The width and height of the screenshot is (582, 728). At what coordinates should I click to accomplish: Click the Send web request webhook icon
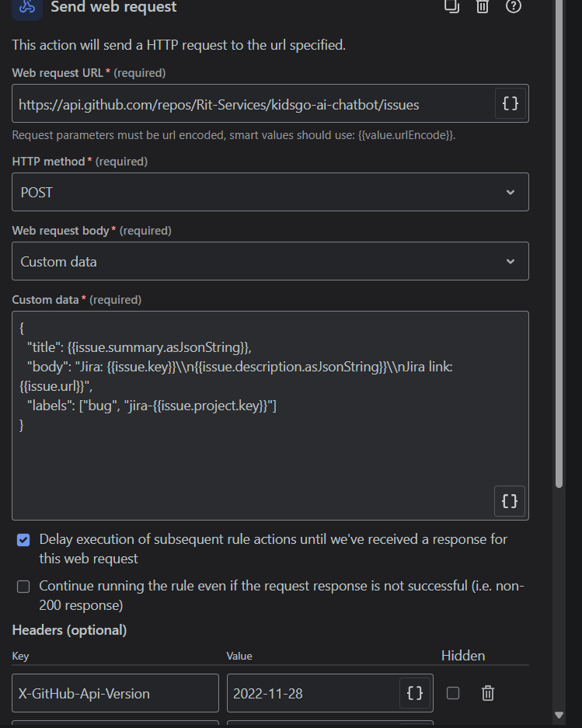click(27, 8)
